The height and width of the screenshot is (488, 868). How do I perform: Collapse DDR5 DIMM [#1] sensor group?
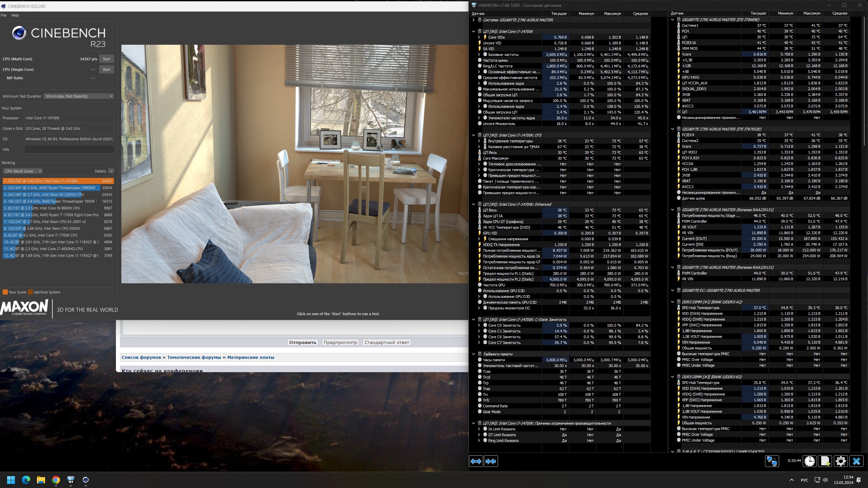pos(673,302)
